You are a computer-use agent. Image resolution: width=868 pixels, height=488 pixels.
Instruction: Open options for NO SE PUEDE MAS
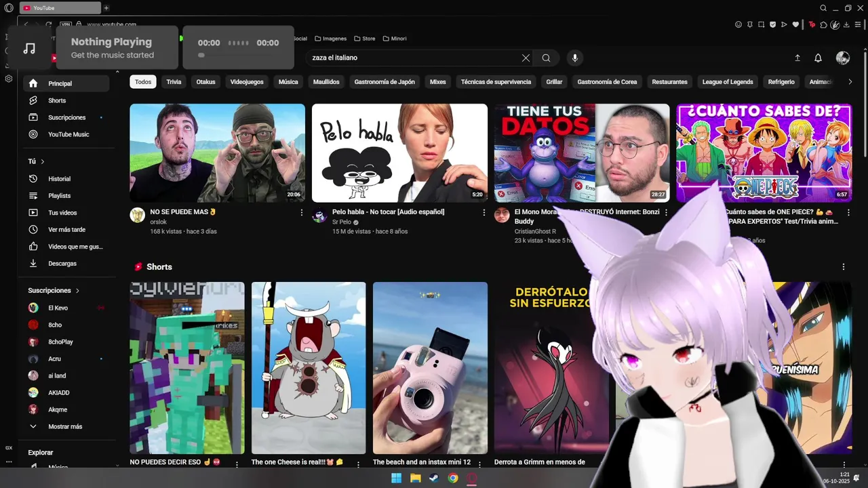[302, 212]
